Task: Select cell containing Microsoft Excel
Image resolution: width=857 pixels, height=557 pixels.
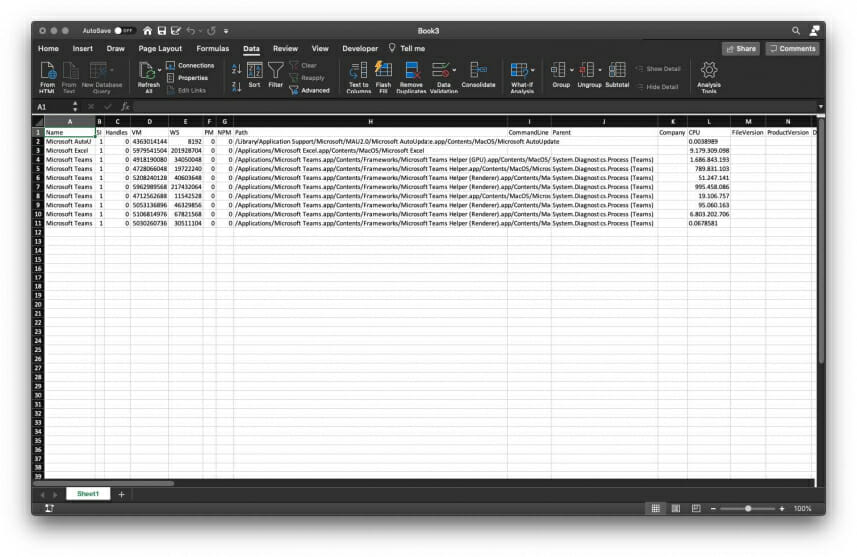Action: [70, 150]
